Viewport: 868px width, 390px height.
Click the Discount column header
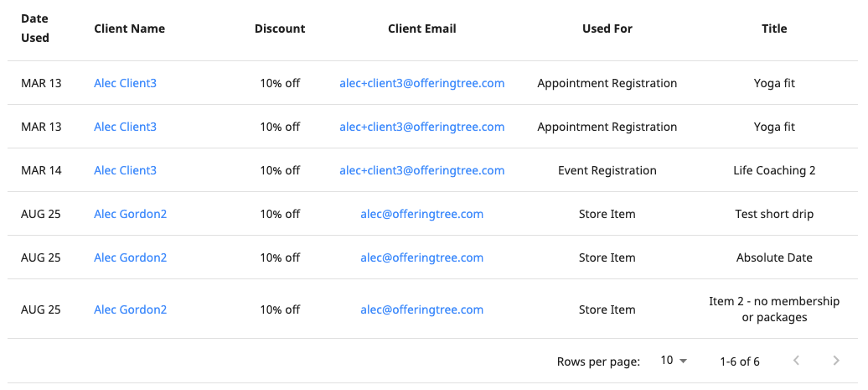280,29
